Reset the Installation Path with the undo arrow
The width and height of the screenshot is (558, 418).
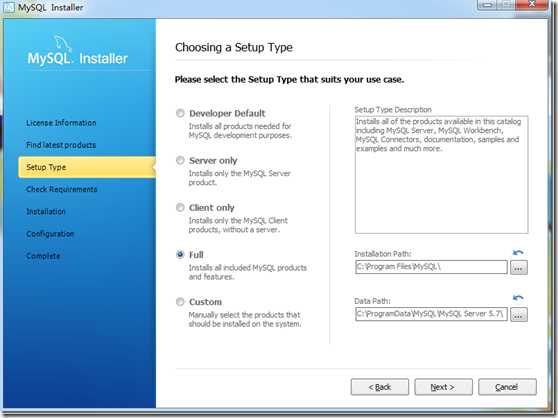(x=518, y=253)
